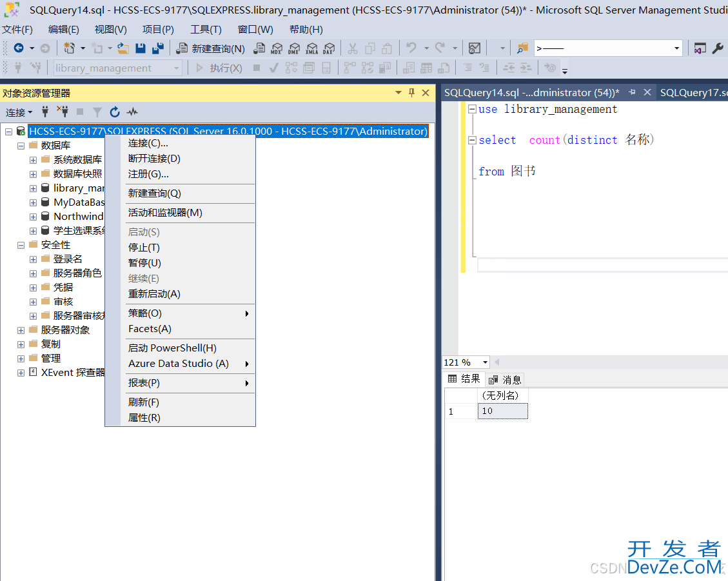Image resolution: width=728 pixels, height=581 pixels.
Task: Click the Undo arrow icon
Action: pos(411,48)
